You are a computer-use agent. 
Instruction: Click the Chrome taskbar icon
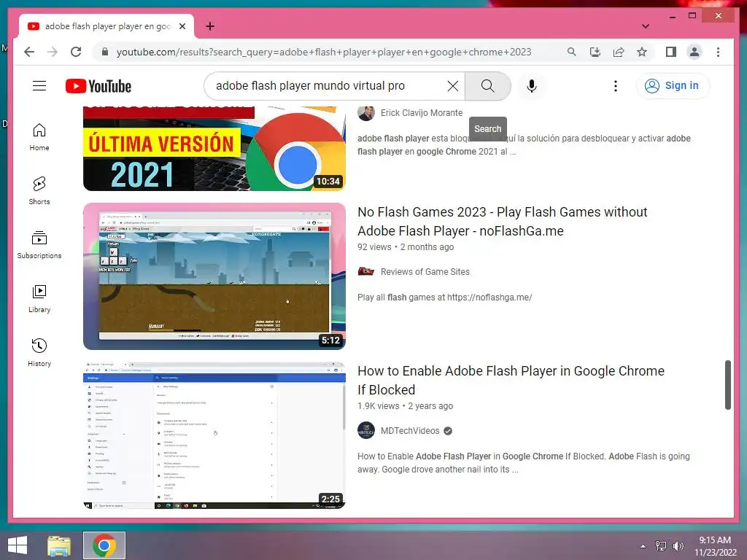104,545
